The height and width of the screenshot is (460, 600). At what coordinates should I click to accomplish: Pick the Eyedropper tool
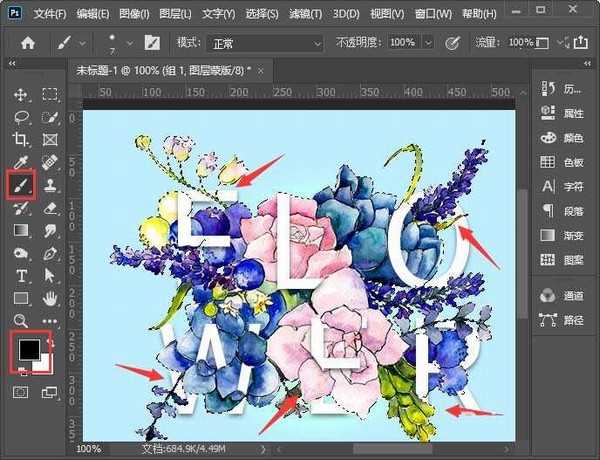click(x=20, y=162)
